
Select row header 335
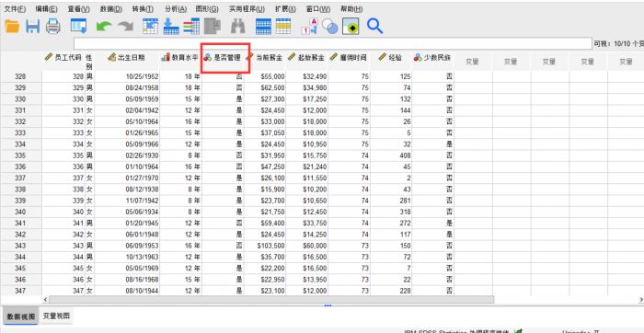(x=20, y=155)
